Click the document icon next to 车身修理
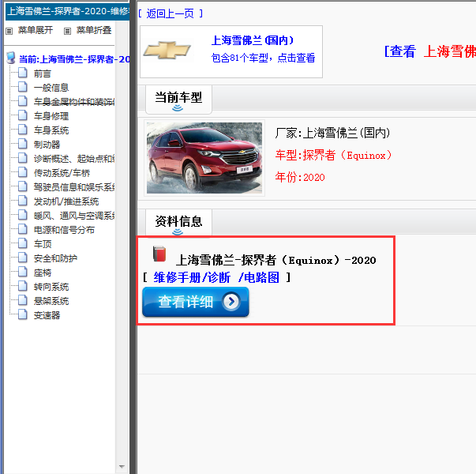 coord(23,115)
